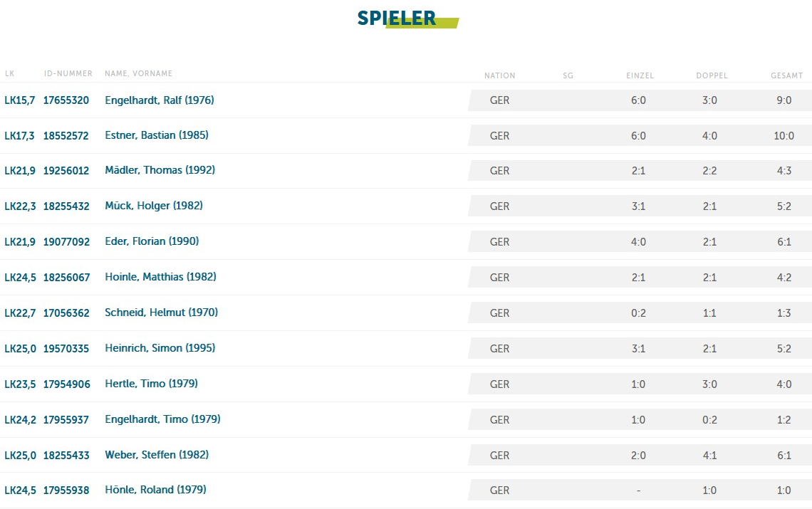Image resolution: width=812 pixels, height=509 pixels.
Task: Click ID number 18552572
Action: pos(66,135)
